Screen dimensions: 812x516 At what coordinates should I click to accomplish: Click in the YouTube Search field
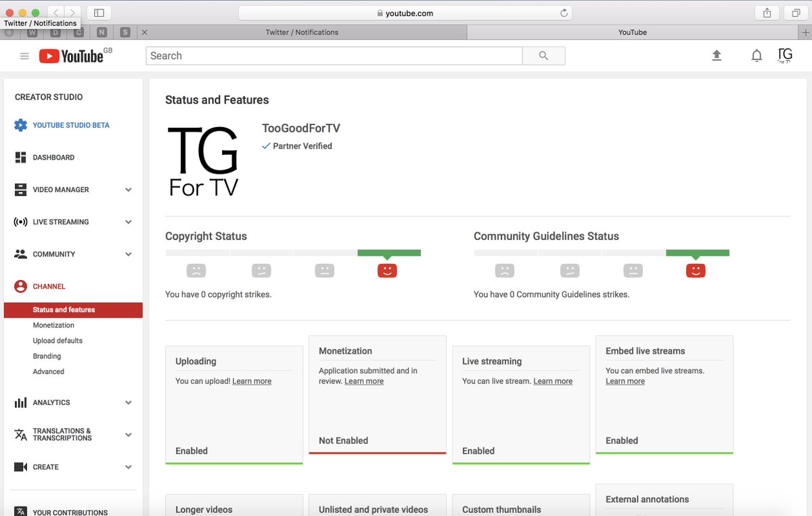(334, 56)
